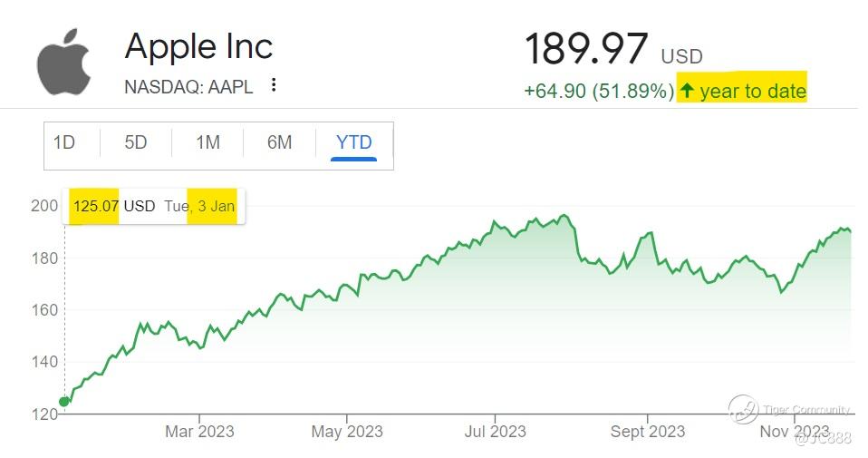Click the NASDAQ: AAPL ticker label
Image resolution: width=868 pixels, height=458 pixels.
pyautogui.click(x=188, y=86)
